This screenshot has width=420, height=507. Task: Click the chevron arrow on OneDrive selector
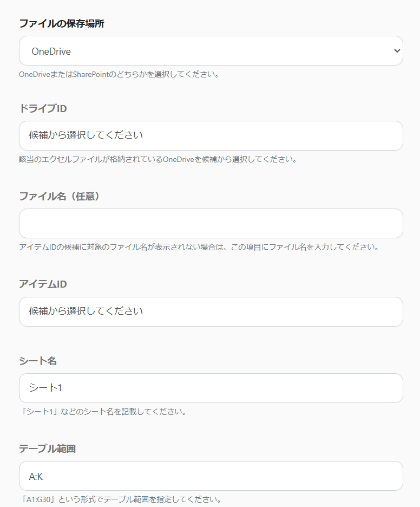pos(397,51)
